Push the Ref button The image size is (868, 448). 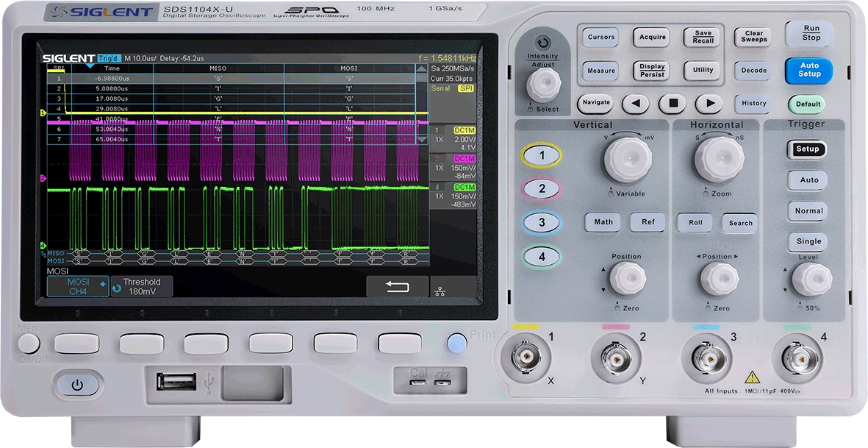point(648,222)
